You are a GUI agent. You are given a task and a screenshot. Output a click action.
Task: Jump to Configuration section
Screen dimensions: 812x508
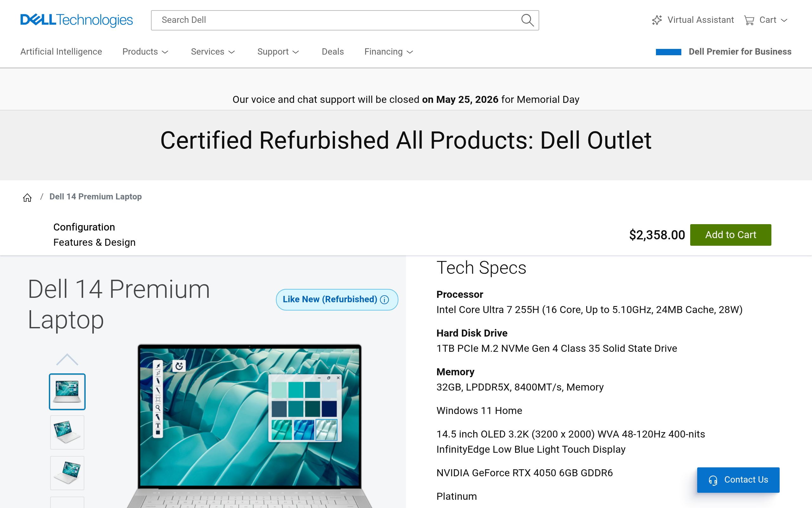(84, 227)
